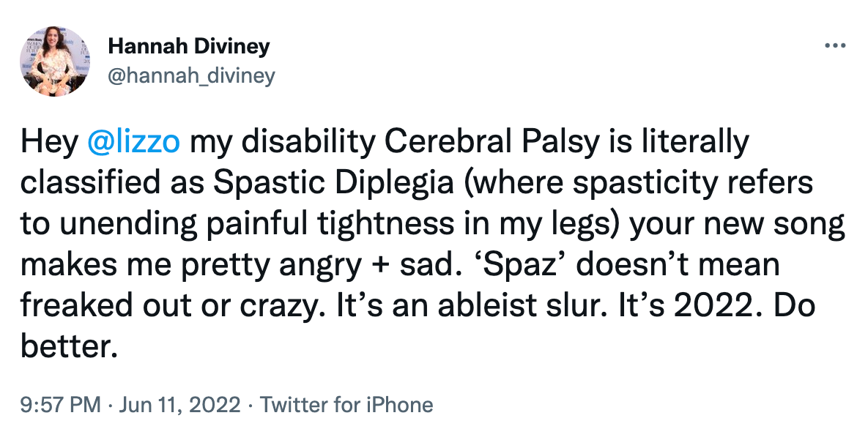The image size is (868, 440).
Task: Open the Hannah Diviney display name link
Action: point(189,47)
